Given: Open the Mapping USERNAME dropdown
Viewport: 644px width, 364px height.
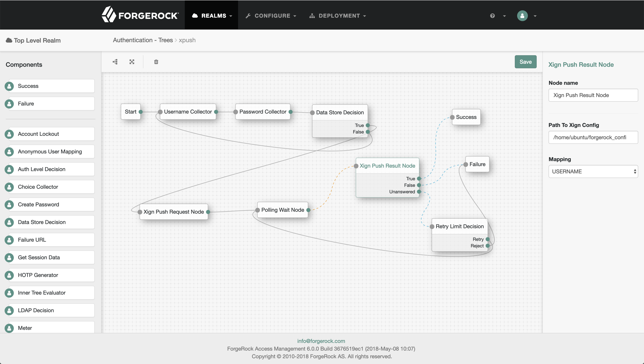Looking at the screenshot, I should (593, 171).
